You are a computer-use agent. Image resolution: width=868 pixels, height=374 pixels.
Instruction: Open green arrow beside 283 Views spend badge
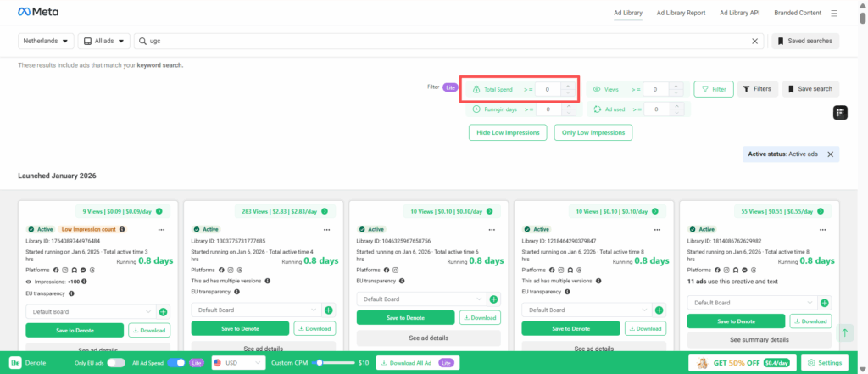[x=325, y=211]
